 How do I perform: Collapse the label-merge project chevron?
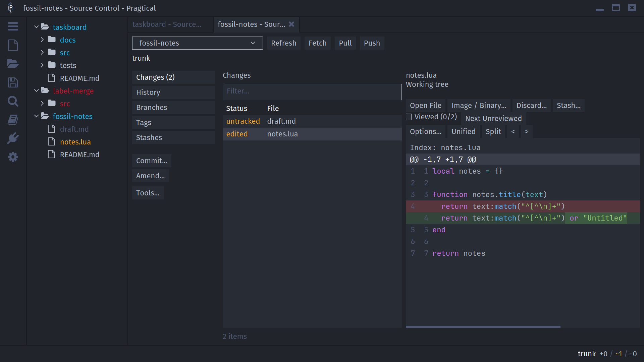[x=36, y=90]
